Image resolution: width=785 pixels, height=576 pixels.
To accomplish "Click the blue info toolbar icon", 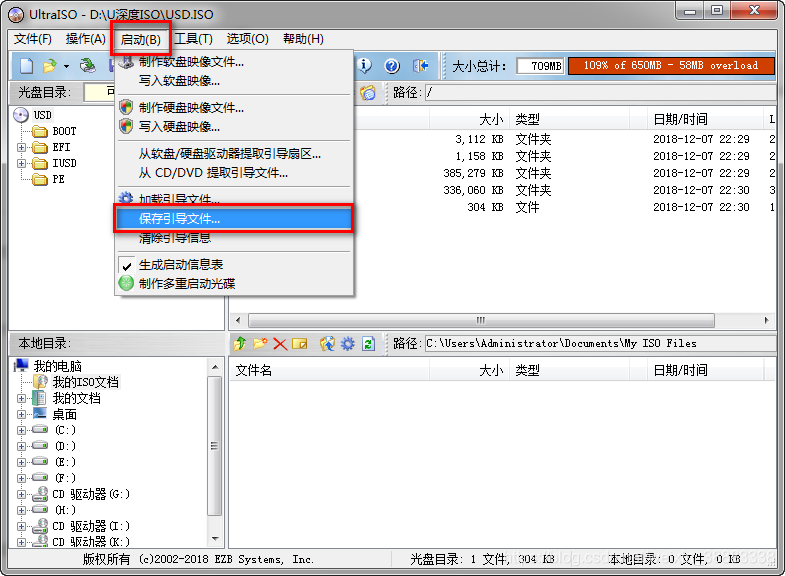I will [365, 66].
